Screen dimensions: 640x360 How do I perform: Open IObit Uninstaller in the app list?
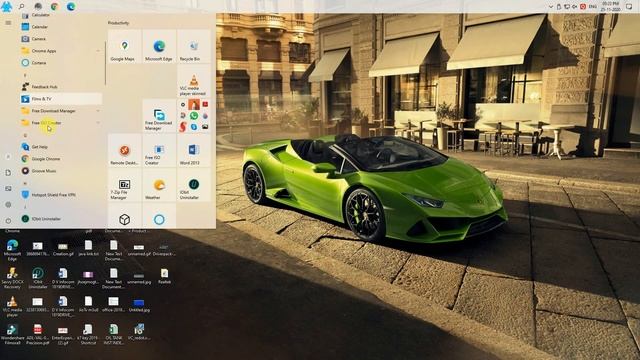tap(61, 219)
